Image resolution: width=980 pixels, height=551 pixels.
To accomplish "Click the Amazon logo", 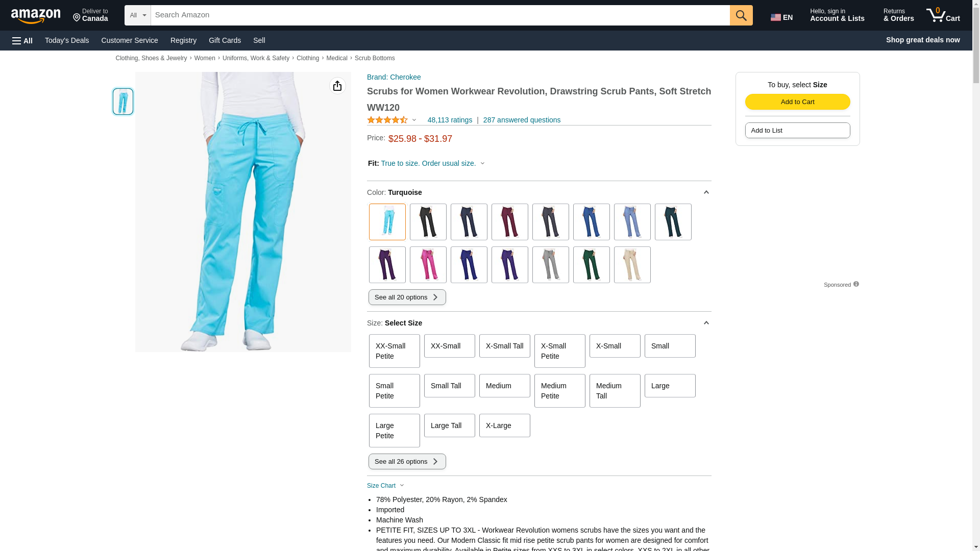I will click(x=36, y=16).
